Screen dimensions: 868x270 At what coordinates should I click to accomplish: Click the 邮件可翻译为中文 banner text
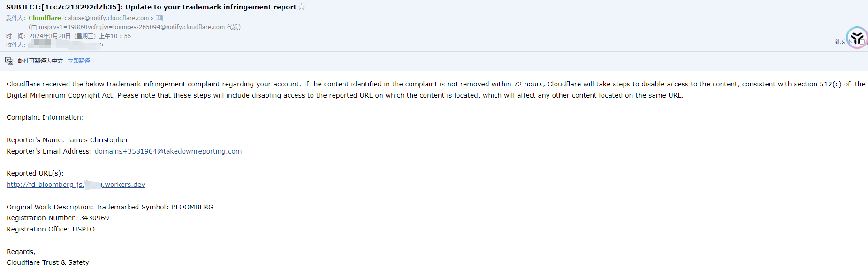40,61
